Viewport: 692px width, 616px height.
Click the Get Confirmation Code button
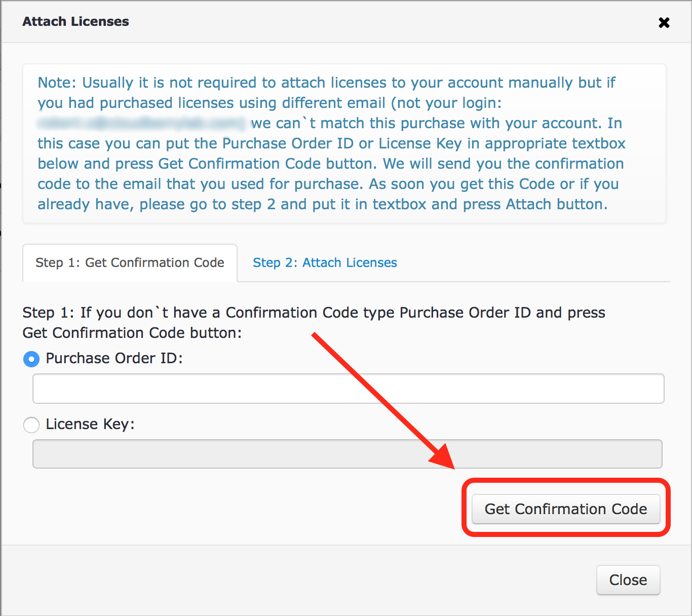(x=566, y=509)
